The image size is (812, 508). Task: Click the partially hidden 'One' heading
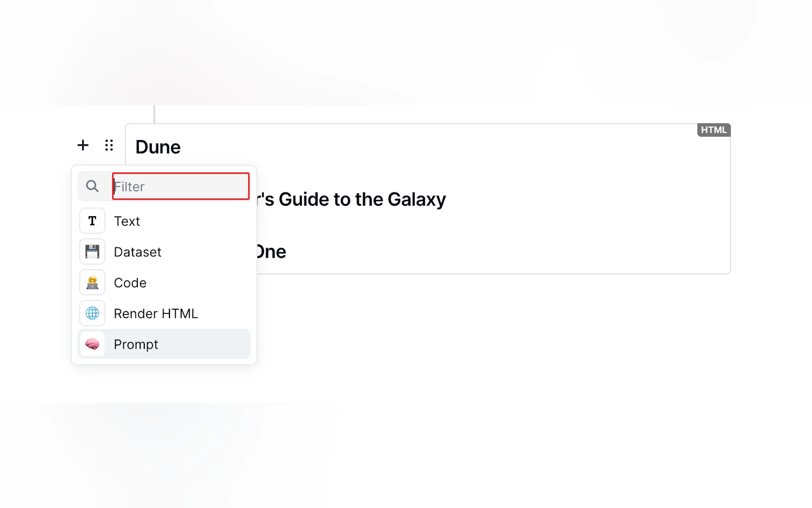click(271, 252)
